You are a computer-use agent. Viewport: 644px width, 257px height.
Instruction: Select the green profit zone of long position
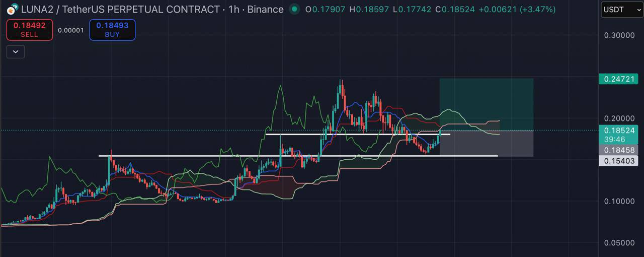(x=486, y=103)
